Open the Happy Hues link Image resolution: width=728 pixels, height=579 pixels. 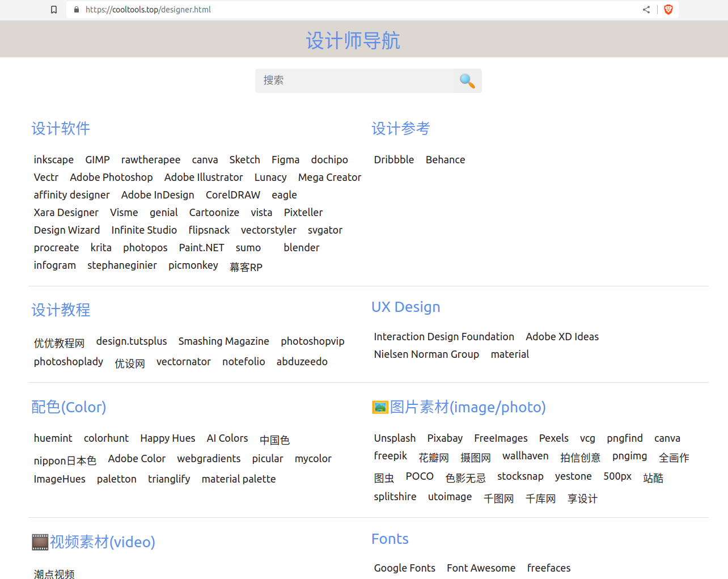[x=168, y=438]
